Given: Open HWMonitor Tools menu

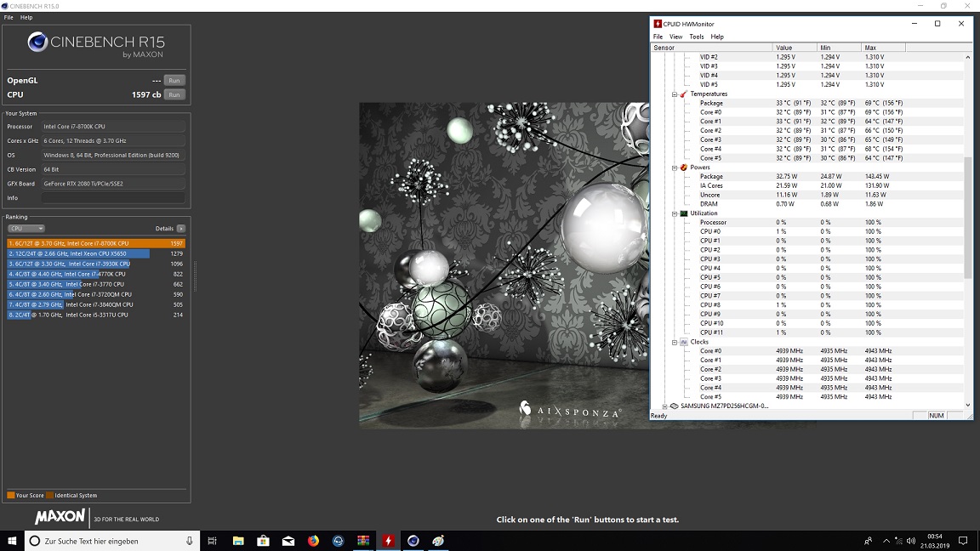Looking at the screenshot, I should point(696,37).
